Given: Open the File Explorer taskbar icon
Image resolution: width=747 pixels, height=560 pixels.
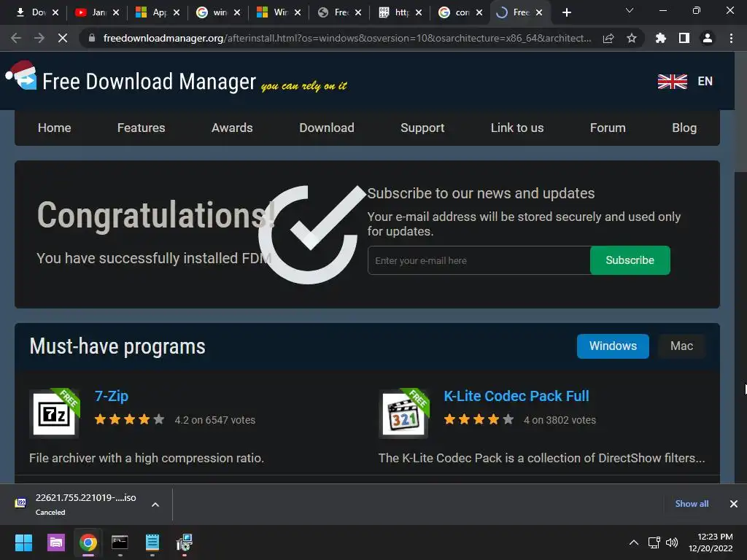Looking at the screenshot, I should pyautogui.click(x=55, y=542).
